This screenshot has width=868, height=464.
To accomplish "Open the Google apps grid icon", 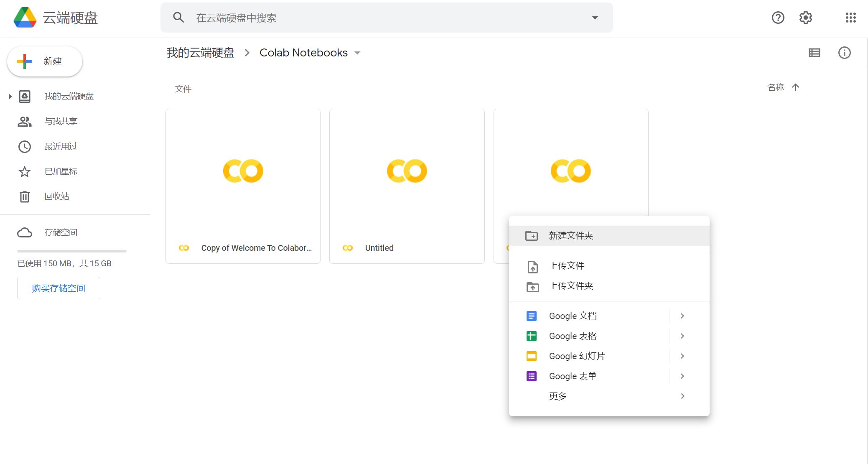I will click(x=850, y=18).
